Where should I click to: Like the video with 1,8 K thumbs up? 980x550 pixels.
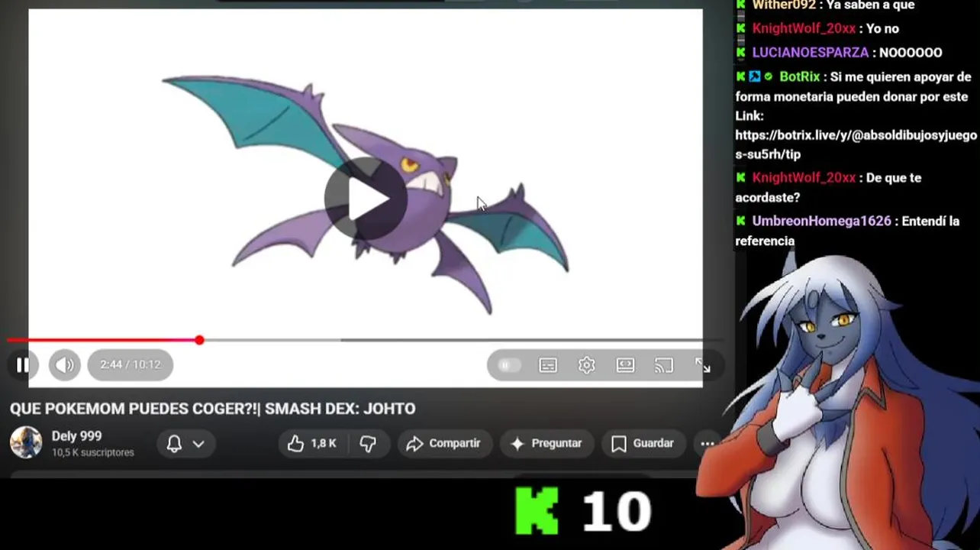pos(312,444)
